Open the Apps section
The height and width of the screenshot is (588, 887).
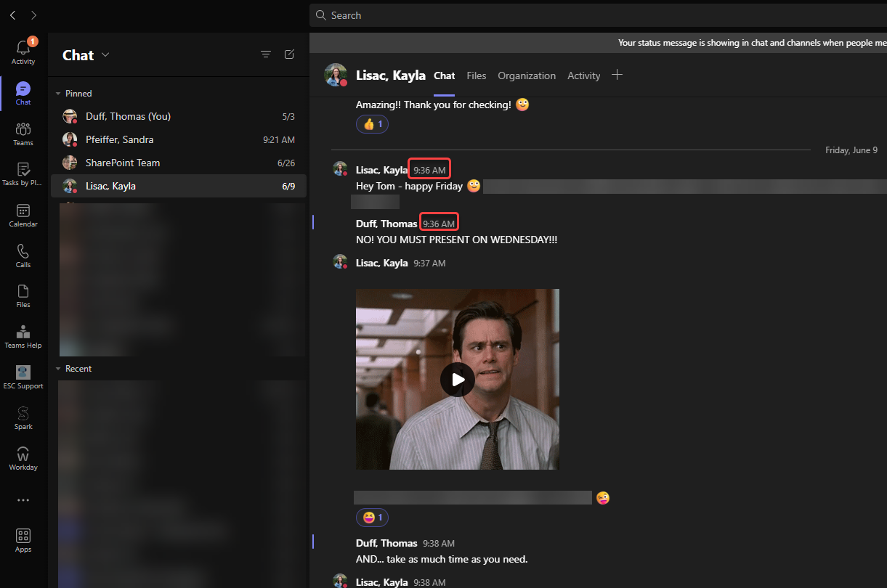pos(23,537)
